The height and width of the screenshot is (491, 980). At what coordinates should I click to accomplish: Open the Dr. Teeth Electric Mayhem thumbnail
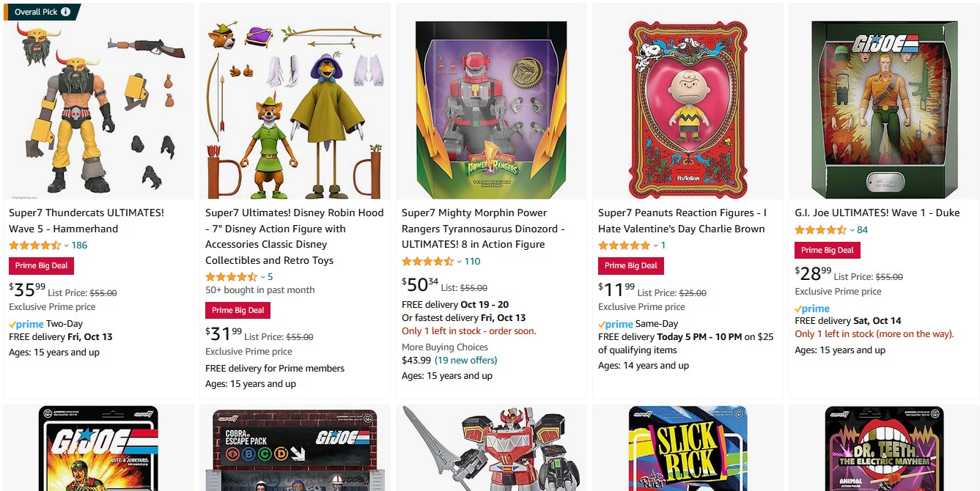(884, 448)
